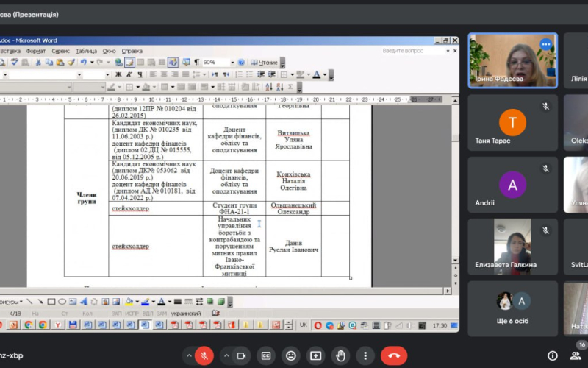588x368 pixels.
Task: Click the 'Введите вопрос' help search field
Action: click(x=412, y=51)
